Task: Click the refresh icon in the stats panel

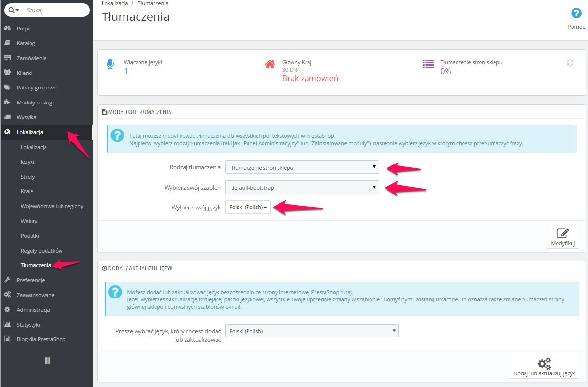Action: tap(570, 62)
